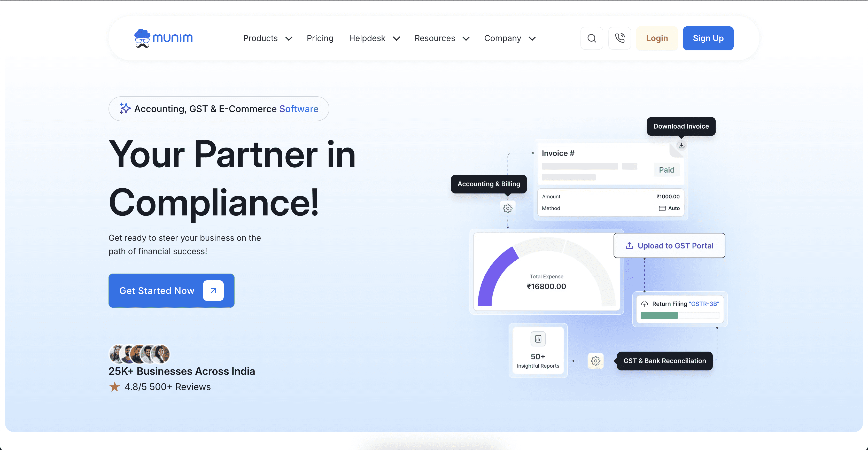Expand the Products dropdown chevron
The width and height of the screenshot is (868, 450).
(x=289, y=39)
